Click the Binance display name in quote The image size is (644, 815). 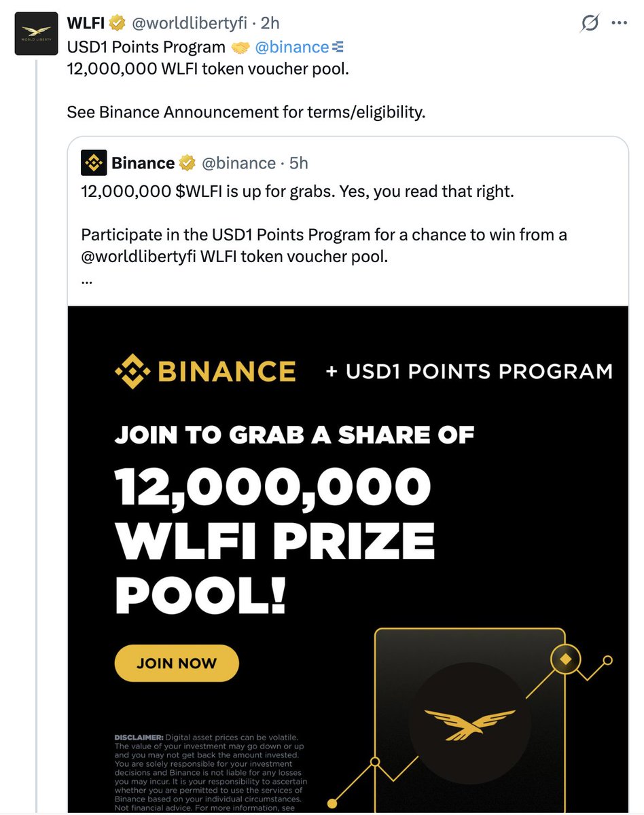143,163
